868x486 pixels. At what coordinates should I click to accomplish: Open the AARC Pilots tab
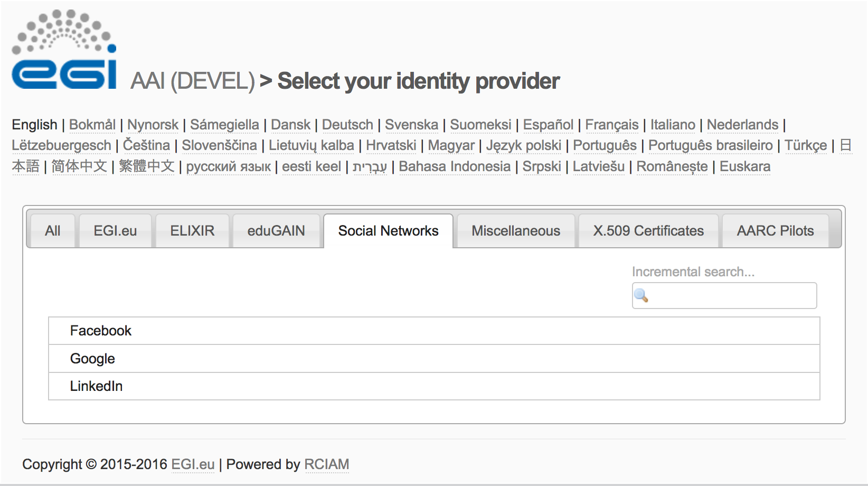[x=775, y=231]
